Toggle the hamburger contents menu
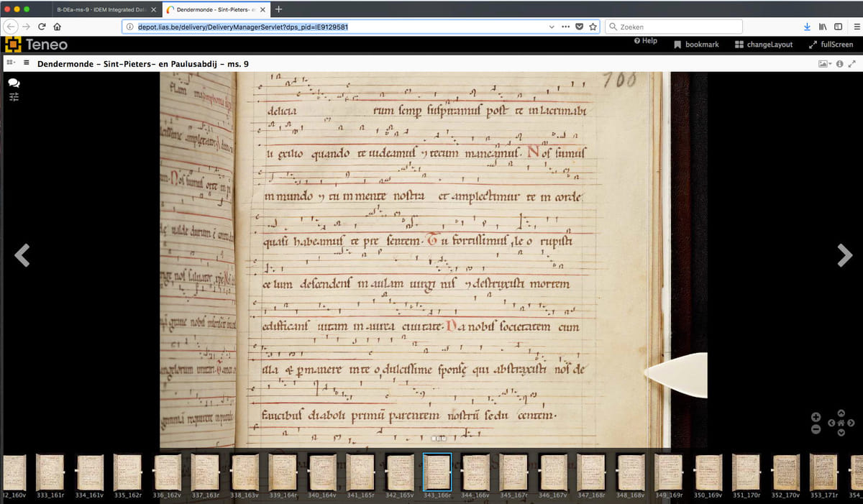 pyautogui.click(x=27, y=64)
